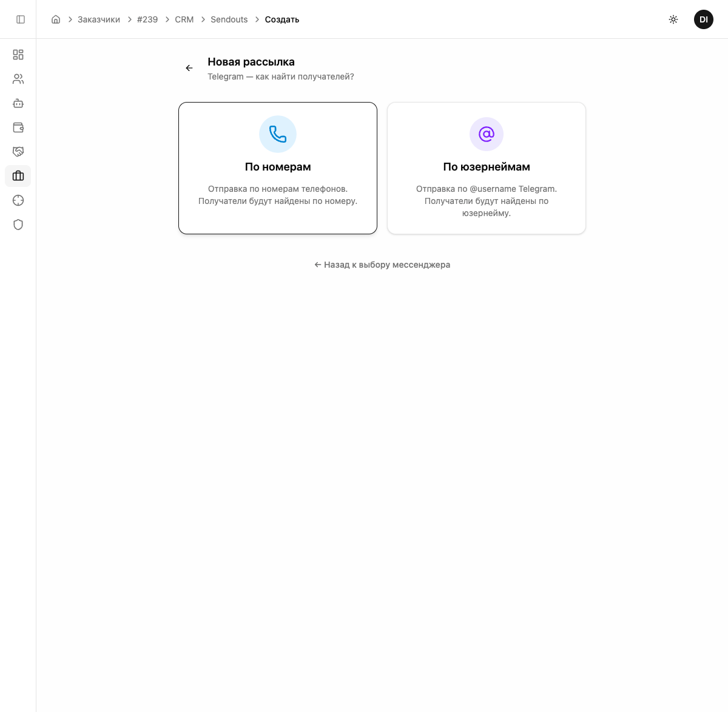This screenshot has height=712, width=728.
Task: Click the Назад к выбору мессенджера link
Action: coord(382,265)
